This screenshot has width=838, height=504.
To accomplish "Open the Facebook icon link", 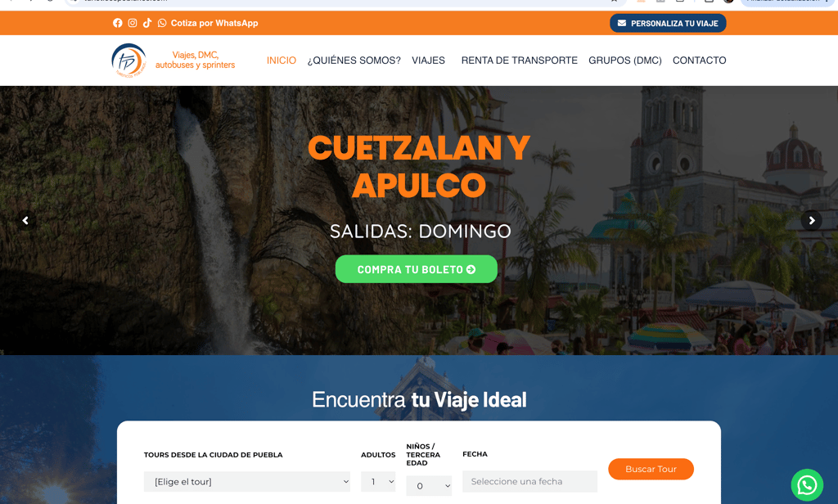I will click(x=118, y=23).
